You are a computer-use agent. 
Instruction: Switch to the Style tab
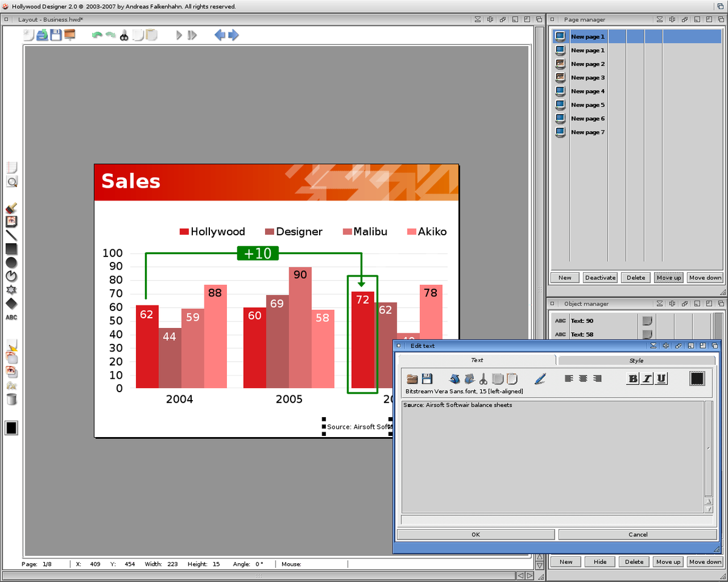pyautogui.click(x=636, y=360)
